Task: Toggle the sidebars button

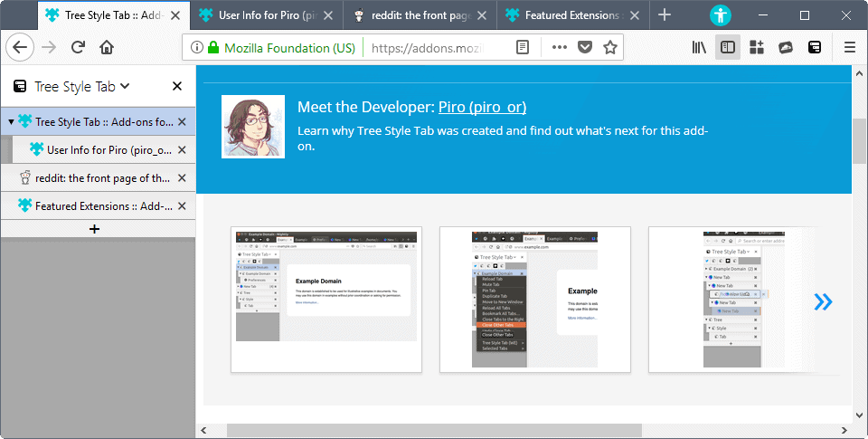Action: click(727, 48)
